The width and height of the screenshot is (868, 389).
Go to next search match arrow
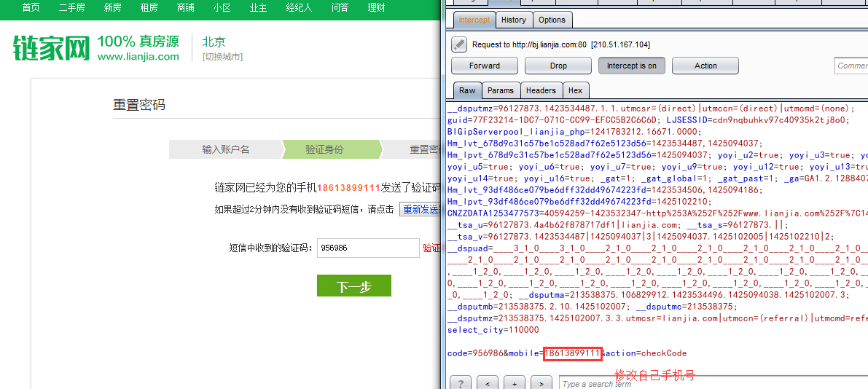pos(541,383)
